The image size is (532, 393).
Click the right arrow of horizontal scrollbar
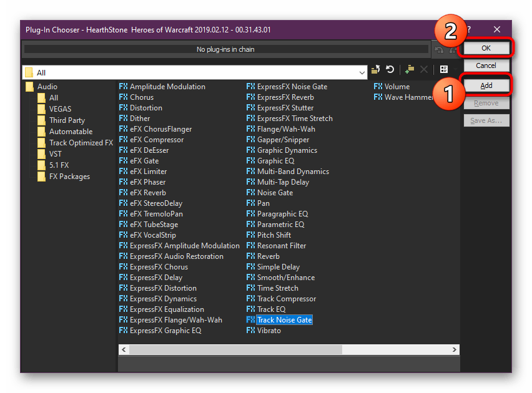455,349
